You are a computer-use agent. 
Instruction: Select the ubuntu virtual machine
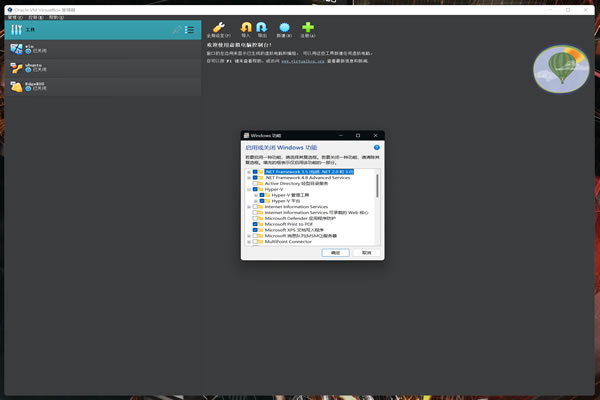pos(35,68)
